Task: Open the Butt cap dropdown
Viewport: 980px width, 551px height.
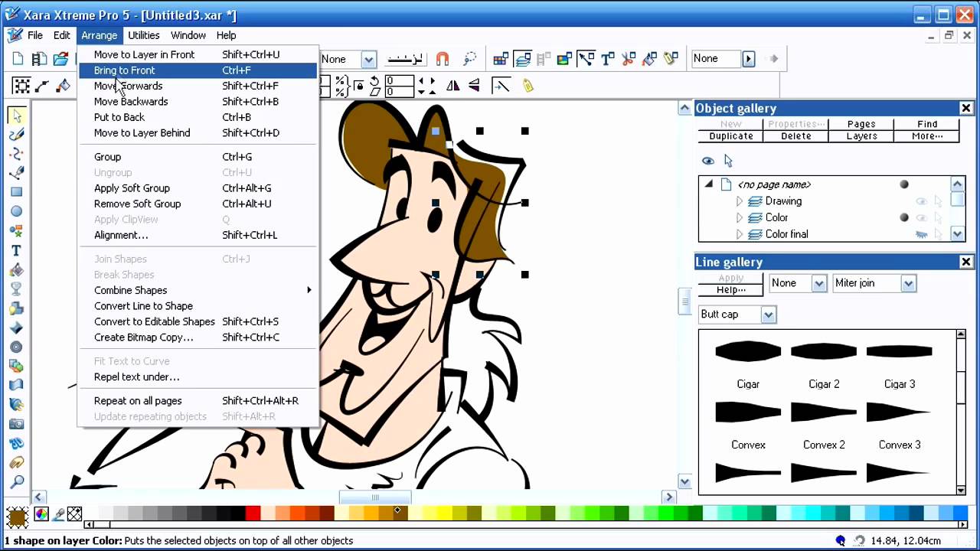Action: (768, 315)
